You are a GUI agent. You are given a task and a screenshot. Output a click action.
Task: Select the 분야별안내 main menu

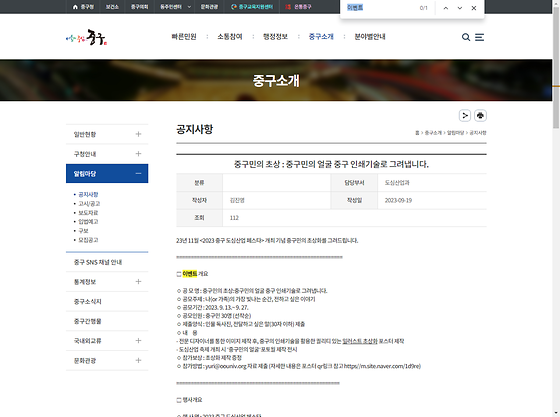pyautogui.click(x=370, y=36)
